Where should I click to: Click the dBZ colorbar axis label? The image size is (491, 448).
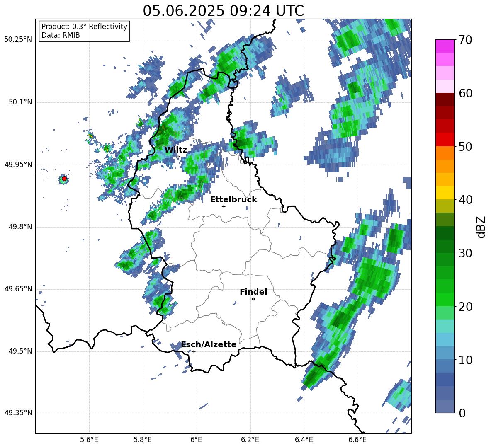pos(481,227)
